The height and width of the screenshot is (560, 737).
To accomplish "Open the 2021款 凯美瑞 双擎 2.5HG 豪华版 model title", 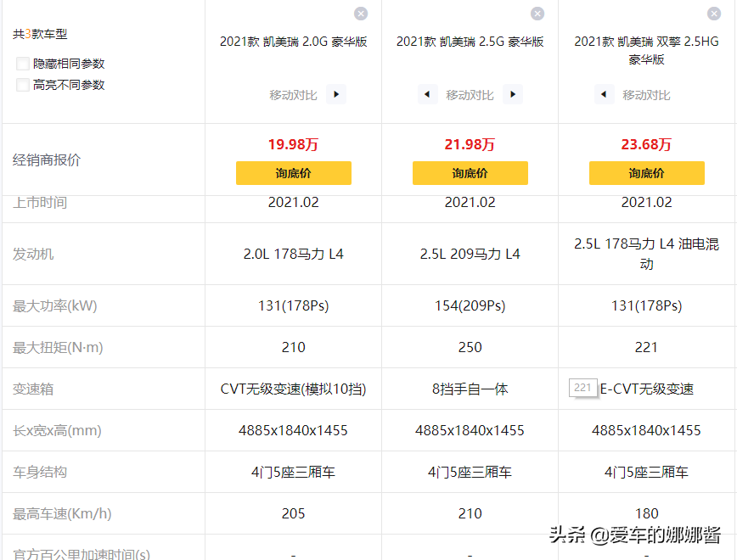I will [x=647, y=50].
